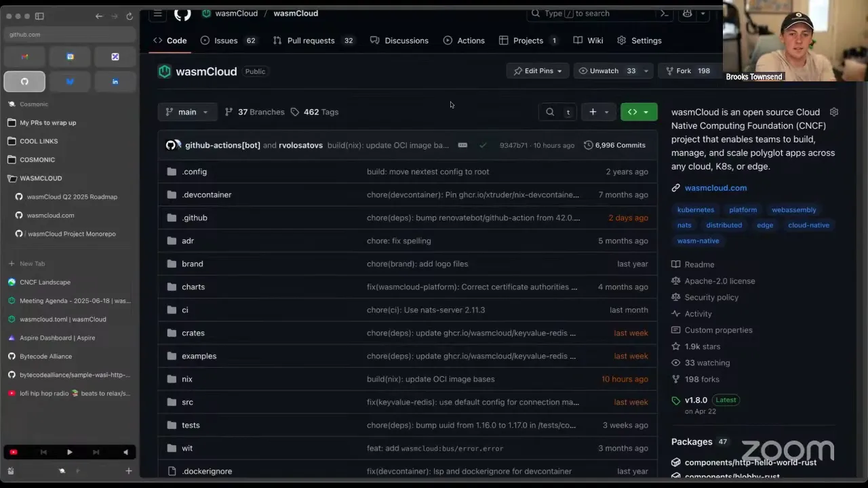Open the ellipsis commit message expander
The height and width of the screenshot is (488, 868).
click(x=462, y=145)
